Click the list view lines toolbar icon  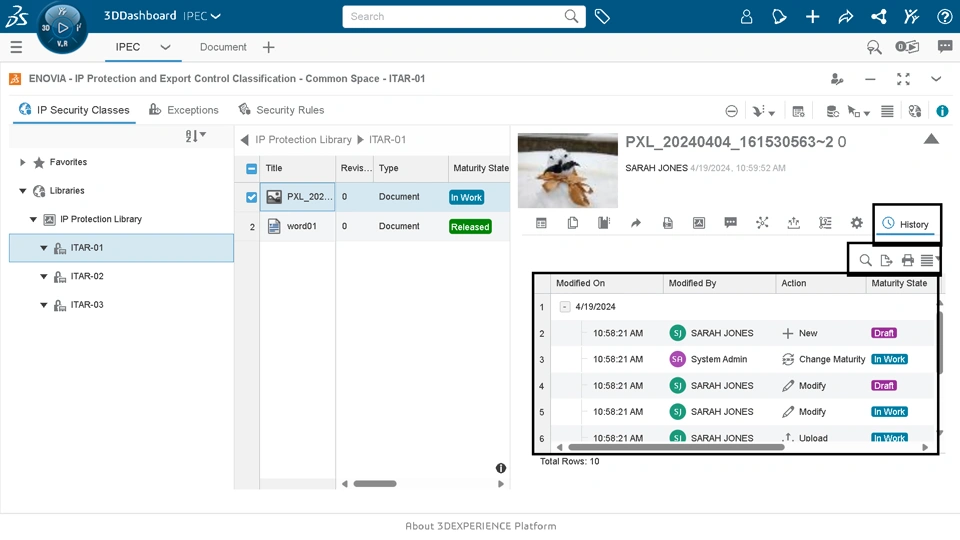[887, 111]
